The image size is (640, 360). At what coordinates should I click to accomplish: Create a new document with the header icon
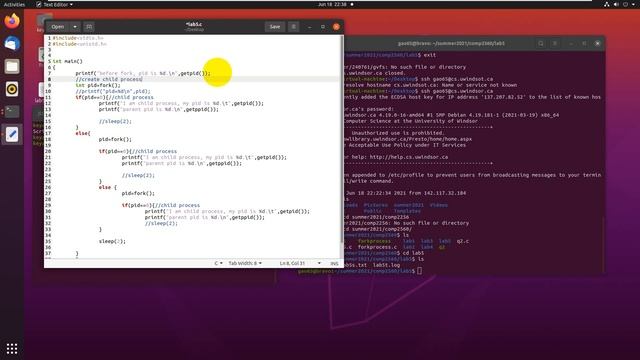point(89,27)
